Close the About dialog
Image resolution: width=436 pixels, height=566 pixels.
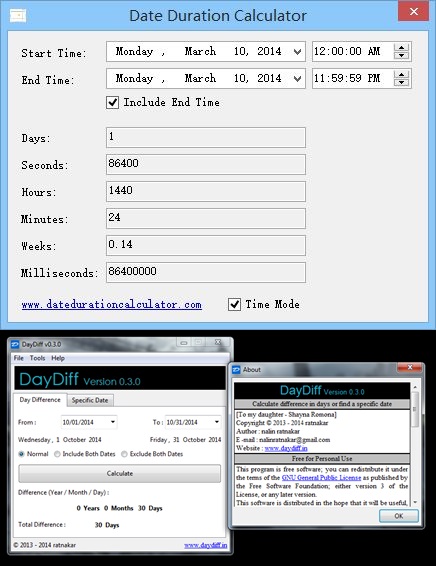click(410, 367)
